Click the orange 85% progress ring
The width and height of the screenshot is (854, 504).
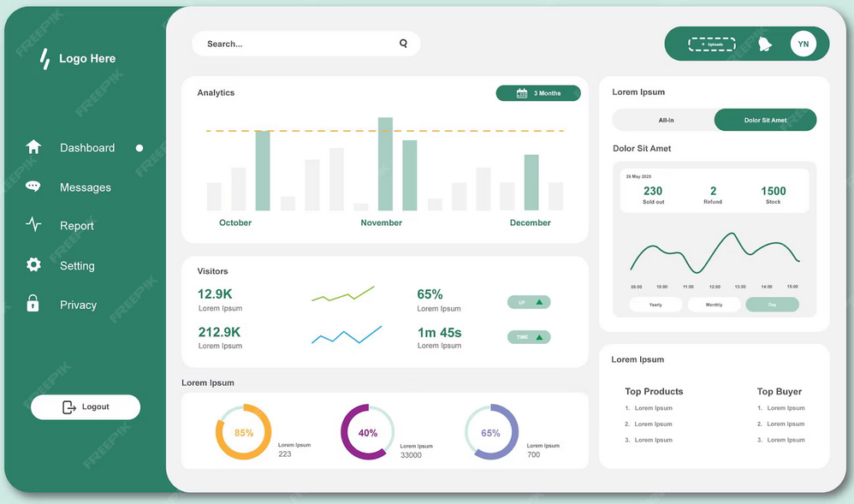pyautogui.click(x=243, y=433)
